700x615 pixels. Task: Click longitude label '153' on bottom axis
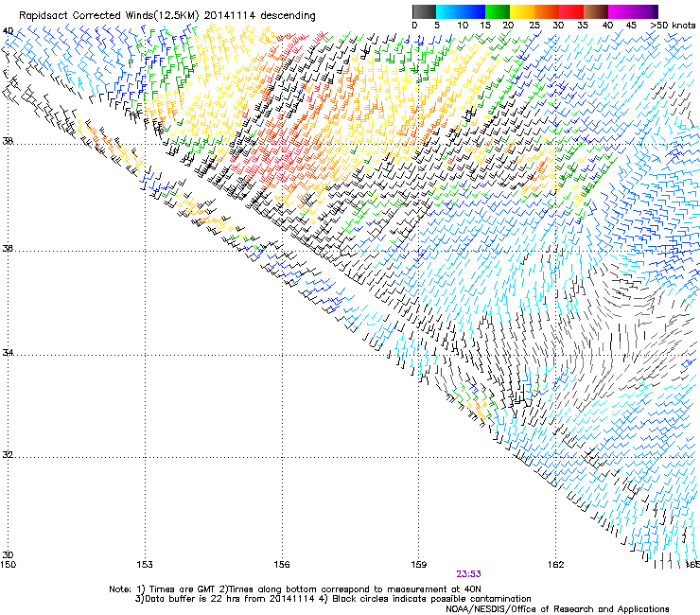[145, 565]
